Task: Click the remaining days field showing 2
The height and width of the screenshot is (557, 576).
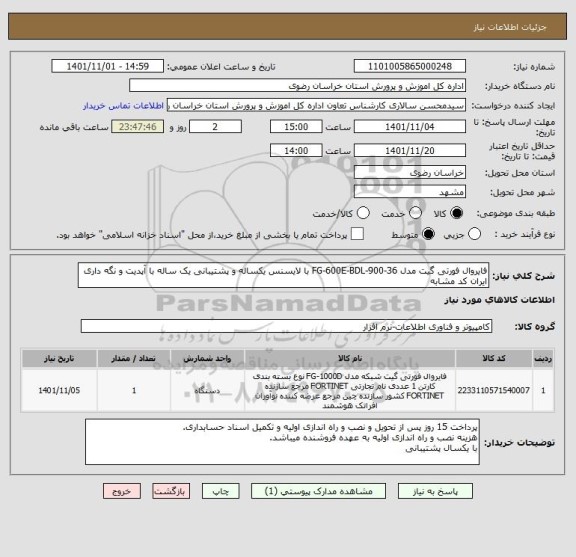Action: [215, 127]
